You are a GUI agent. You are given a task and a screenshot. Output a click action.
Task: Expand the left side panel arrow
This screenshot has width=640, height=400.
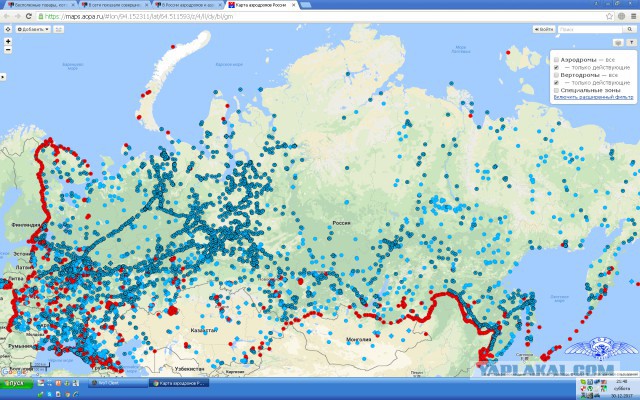[2, 77]
